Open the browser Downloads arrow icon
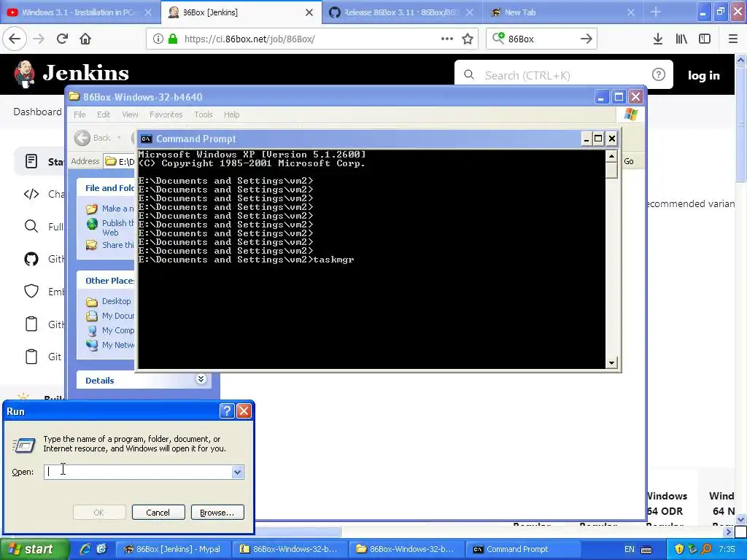The width and height of the screenshot is (747, 560). [657, 39]
